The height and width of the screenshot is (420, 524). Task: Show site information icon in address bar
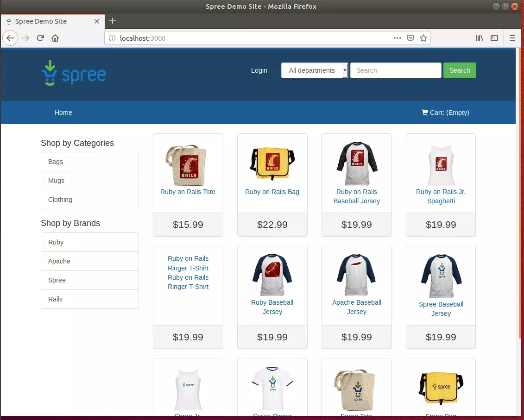click(x=112, y=38)
